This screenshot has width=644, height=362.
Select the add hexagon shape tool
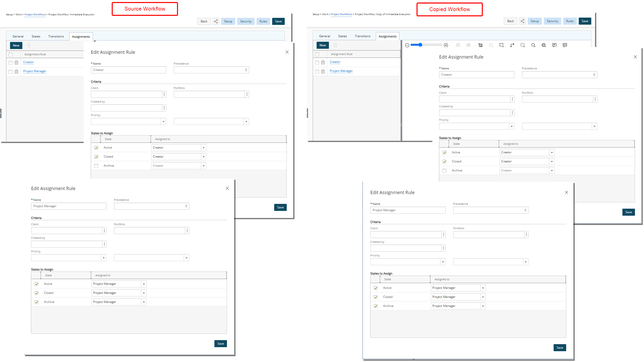[533, 45]
